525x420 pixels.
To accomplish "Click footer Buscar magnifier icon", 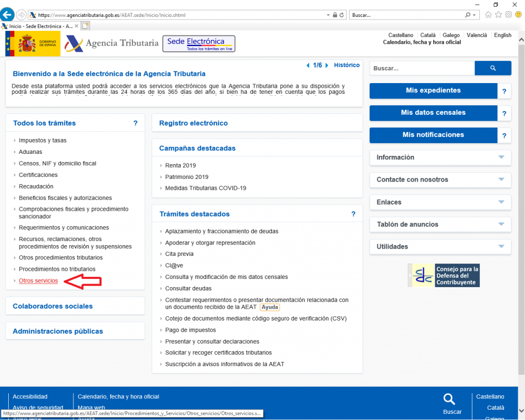I will click(x=449, y=399).
